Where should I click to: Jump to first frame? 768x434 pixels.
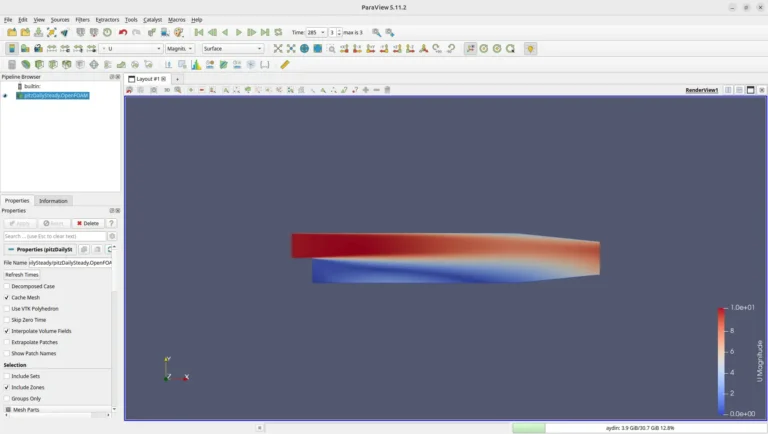tap(199, 32)
